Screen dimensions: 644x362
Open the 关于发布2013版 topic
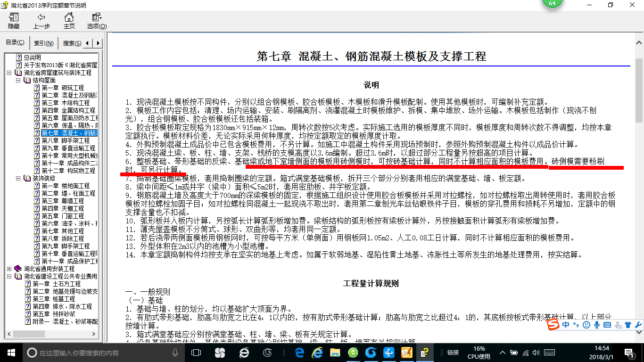click(60, 65)
